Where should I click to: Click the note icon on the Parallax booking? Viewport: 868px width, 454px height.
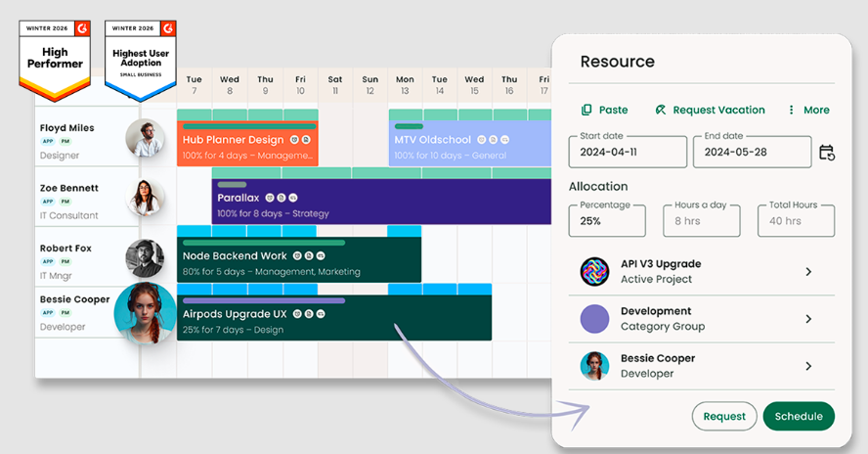pos(282,198)
